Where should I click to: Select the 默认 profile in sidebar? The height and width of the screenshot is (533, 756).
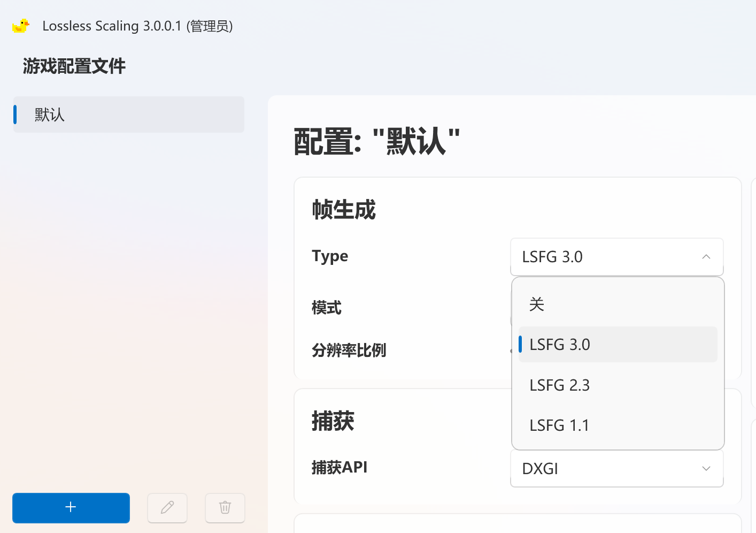[129, 115]
